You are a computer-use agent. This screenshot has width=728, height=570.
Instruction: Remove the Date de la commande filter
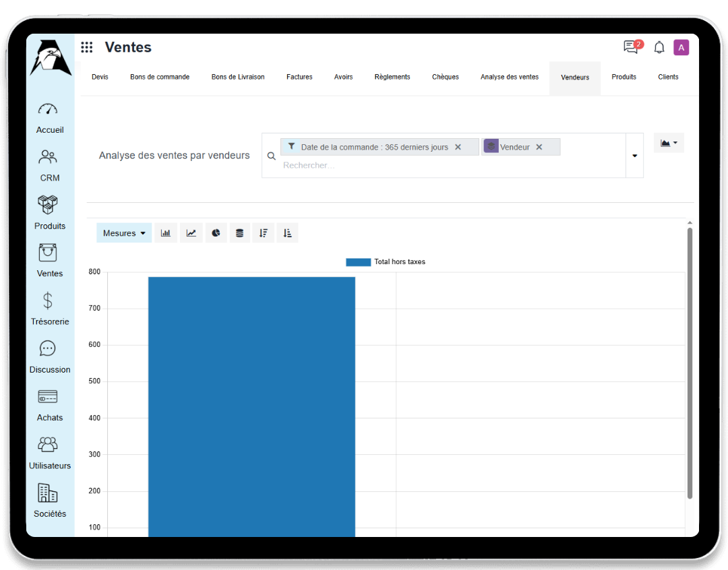pos(458,147)
